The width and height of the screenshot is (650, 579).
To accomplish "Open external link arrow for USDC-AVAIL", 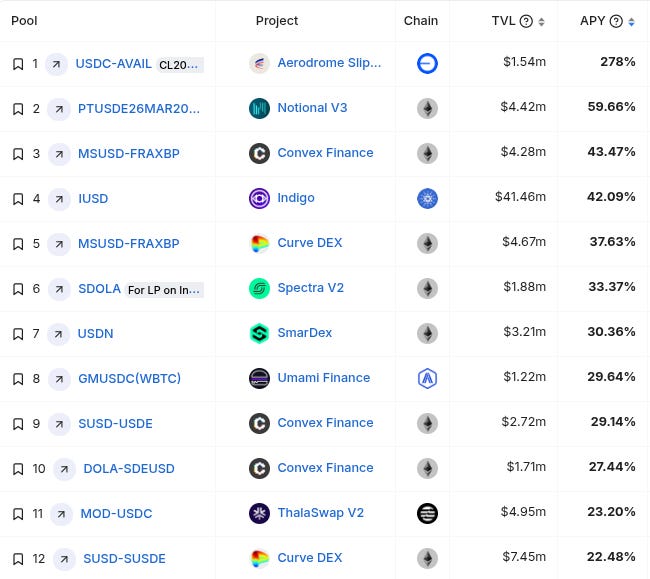I will coord(56,64).
